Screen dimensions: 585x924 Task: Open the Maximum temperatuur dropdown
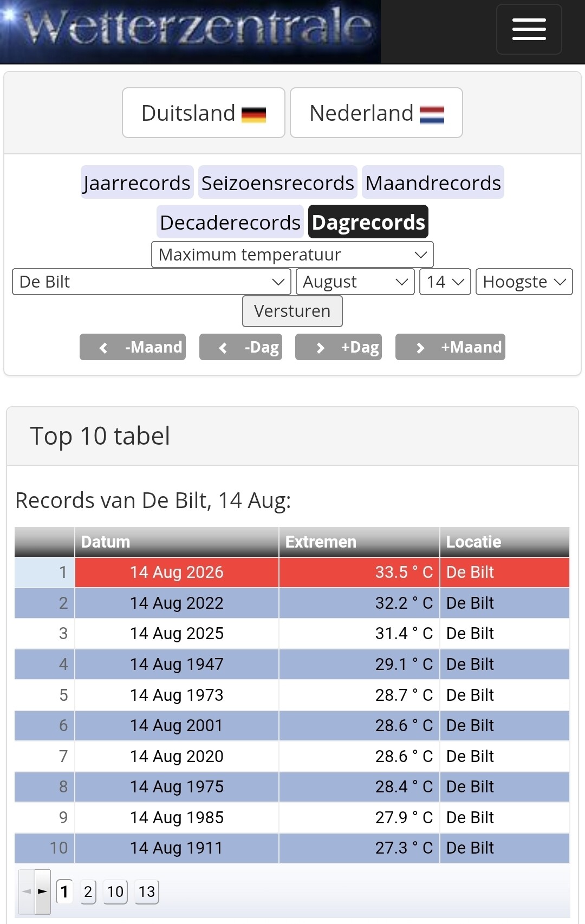click(x=292, y=255)
